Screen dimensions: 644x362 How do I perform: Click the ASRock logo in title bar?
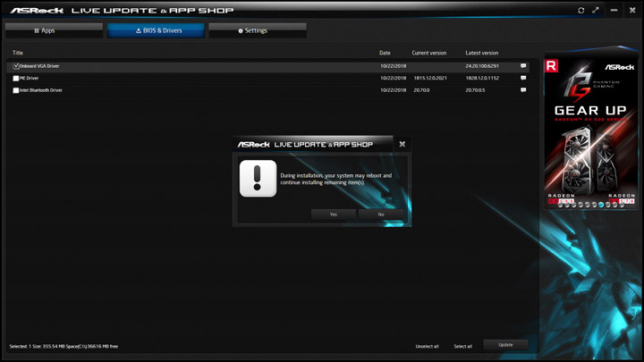37,10
